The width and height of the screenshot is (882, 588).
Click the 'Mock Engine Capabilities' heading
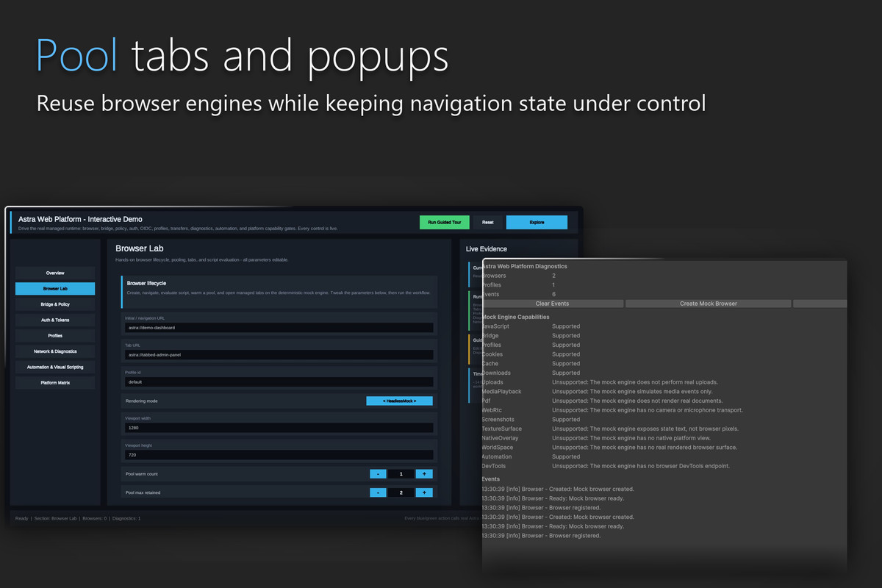(x=515, y=317)
